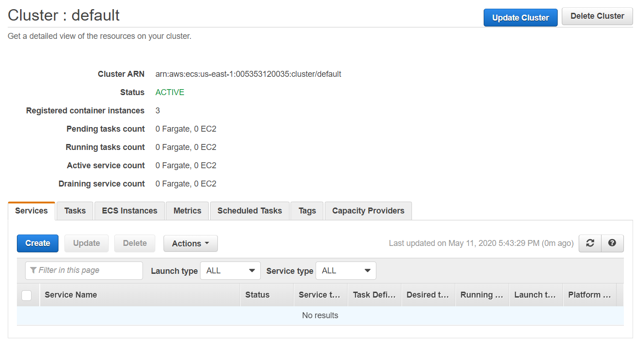This screenshot has height=352, width=644.
Task: Click the Task Definition column header
Action: (x=375, y=295)
